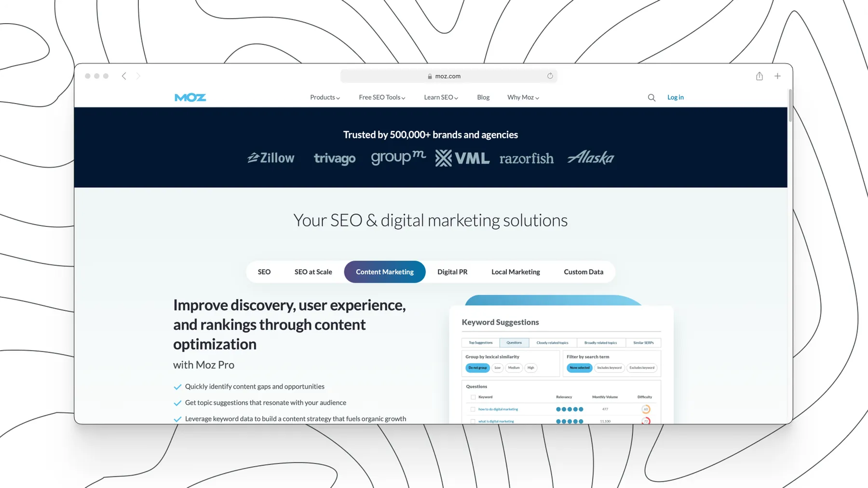868x488 pixels.
Task: Click the page vertical scrollbar
Action: pyautogui.click(x=790, y=106)
